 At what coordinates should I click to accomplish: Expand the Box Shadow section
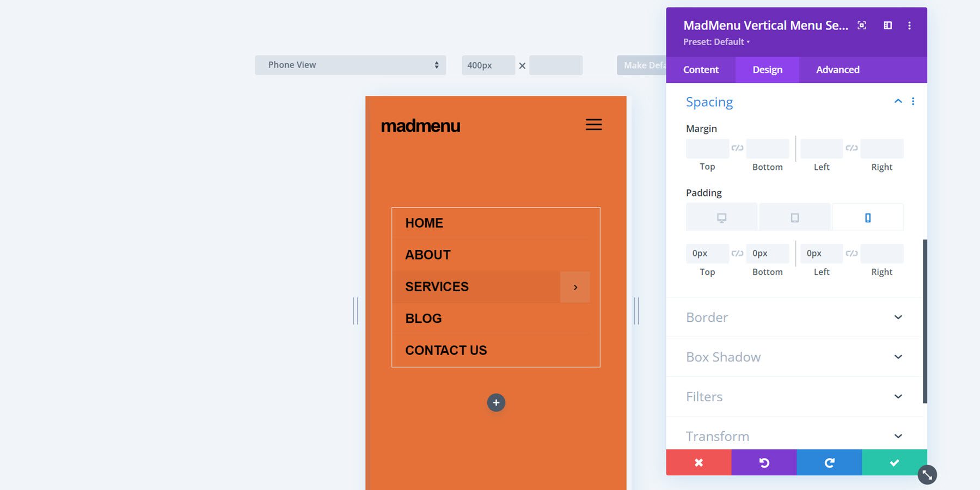point(792,357)
